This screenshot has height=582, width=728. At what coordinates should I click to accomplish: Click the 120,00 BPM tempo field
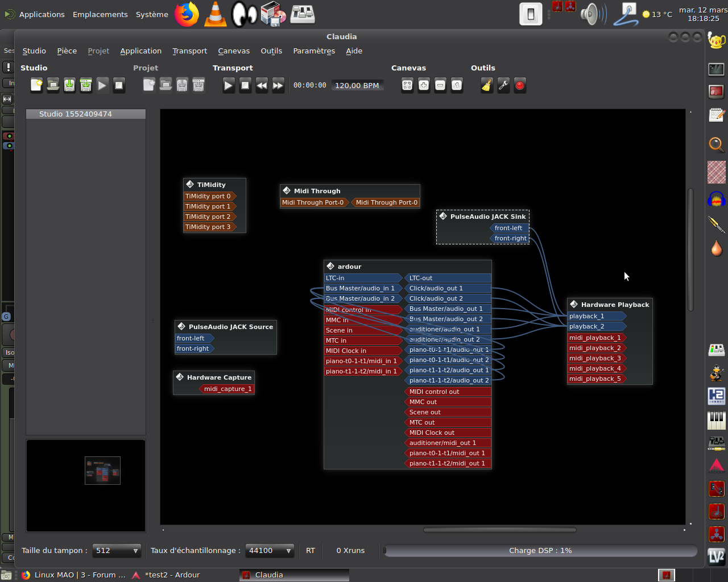(x=357, y=85)
